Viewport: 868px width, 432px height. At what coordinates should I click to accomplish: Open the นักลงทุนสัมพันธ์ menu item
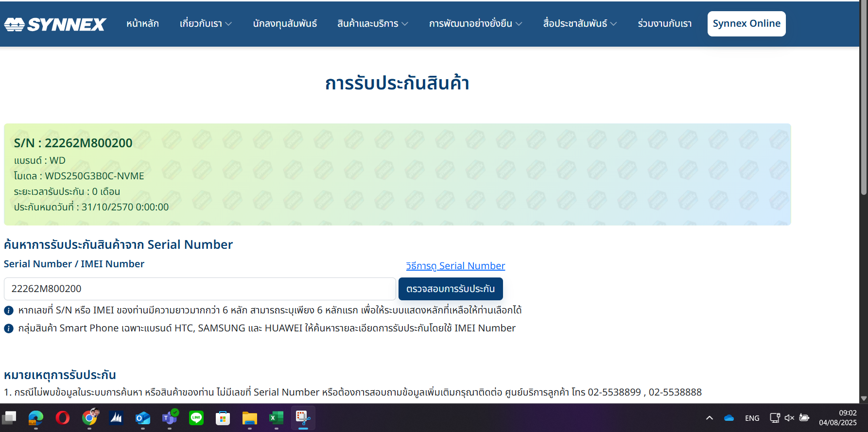tap(285, 24)
